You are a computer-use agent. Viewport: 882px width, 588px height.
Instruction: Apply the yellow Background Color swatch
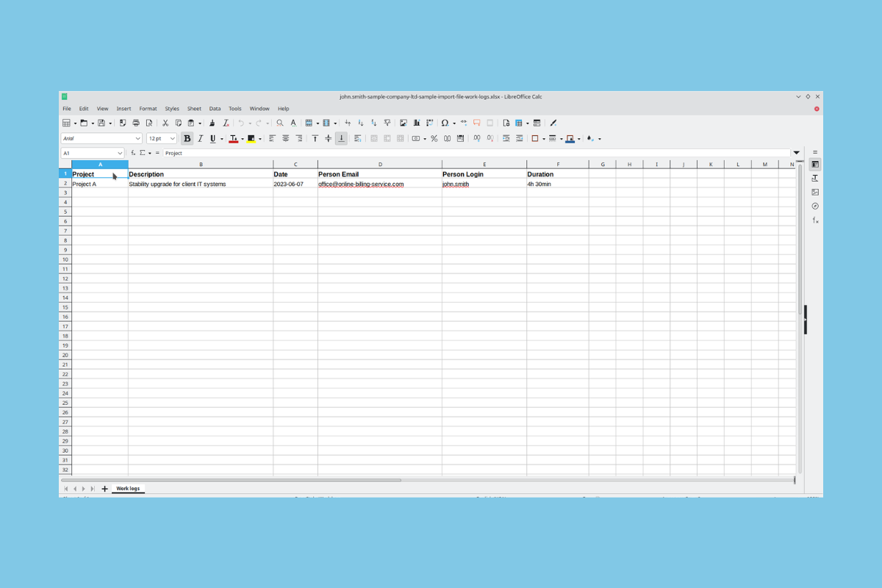(251, 138)
